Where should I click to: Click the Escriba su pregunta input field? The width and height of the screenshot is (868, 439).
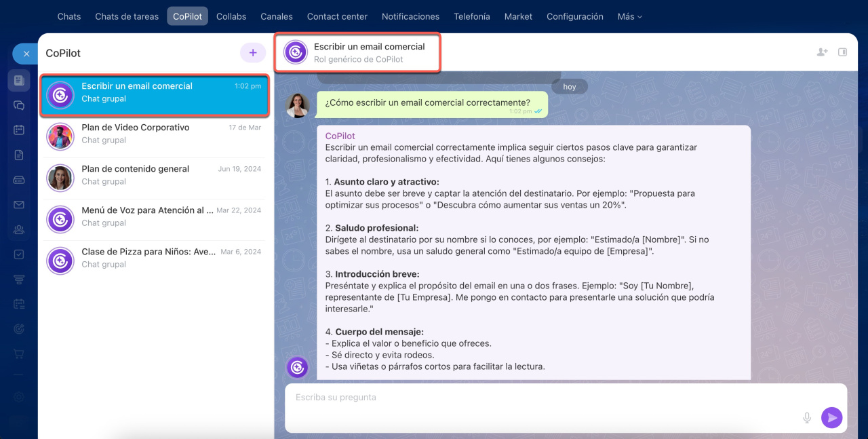pos(542,398)
